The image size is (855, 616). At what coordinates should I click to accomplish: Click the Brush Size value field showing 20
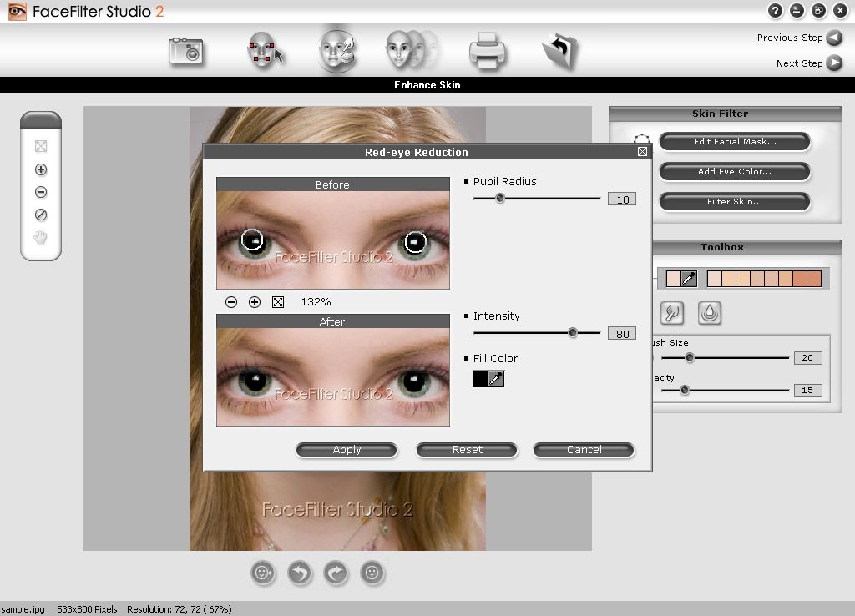(x=807, y=357)
